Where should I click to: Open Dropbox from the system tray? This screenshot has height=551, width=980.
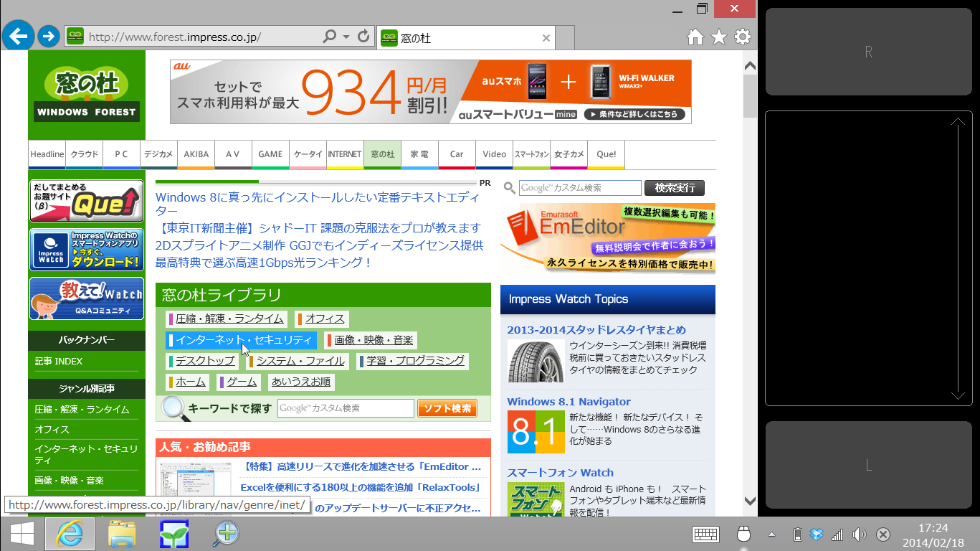(817, 534)
